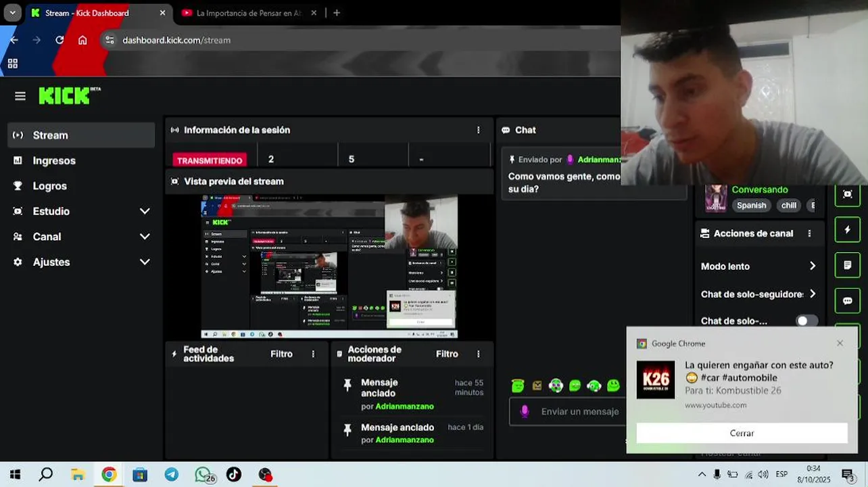This screenshot has height=487, width=868.
Task: Go back in browser history
Action: click(x=14, y=40)
